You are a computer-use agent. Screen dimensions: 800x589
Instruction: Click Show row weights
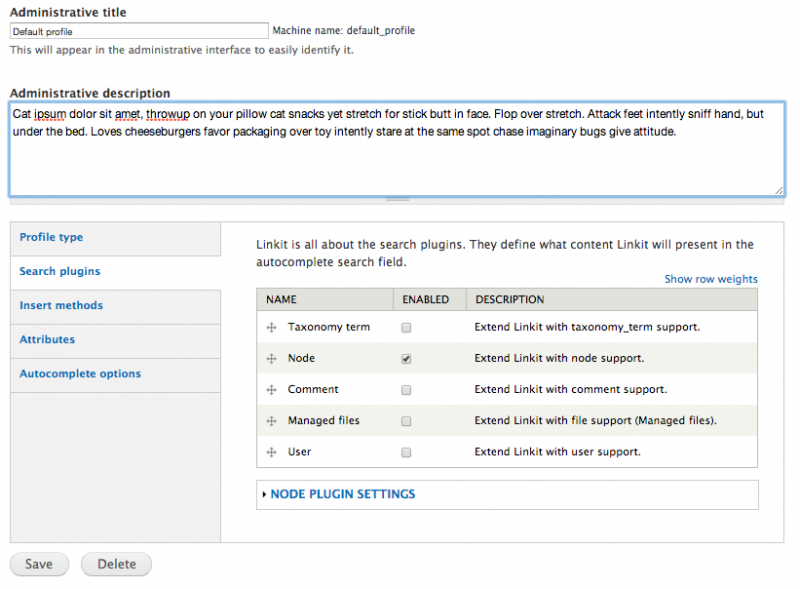(x=710, y=279)
